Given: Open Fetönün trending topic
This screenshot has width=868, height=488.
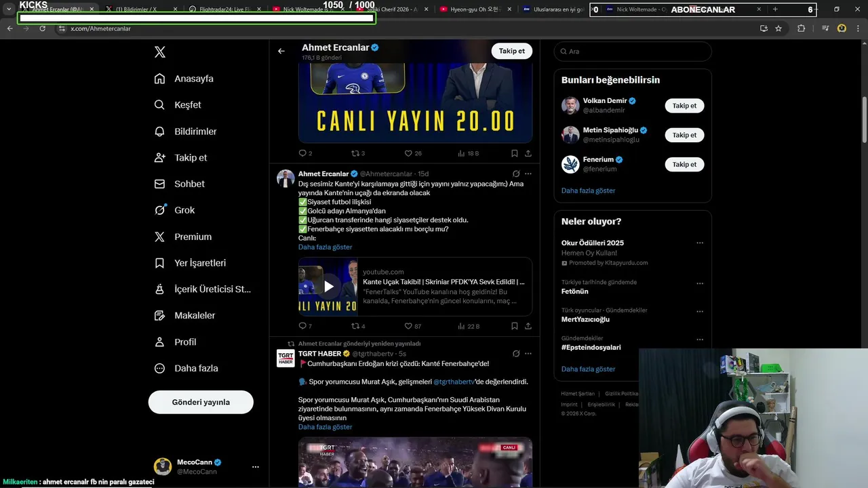Looking at the screenshot, I should coord(574,291).
